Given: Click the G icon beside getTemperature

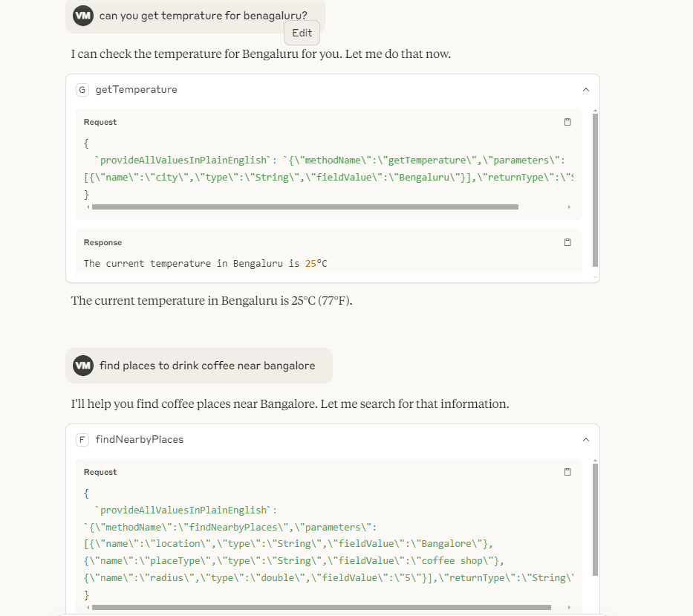Looking at the screenshot, I should tap(82, 90).
